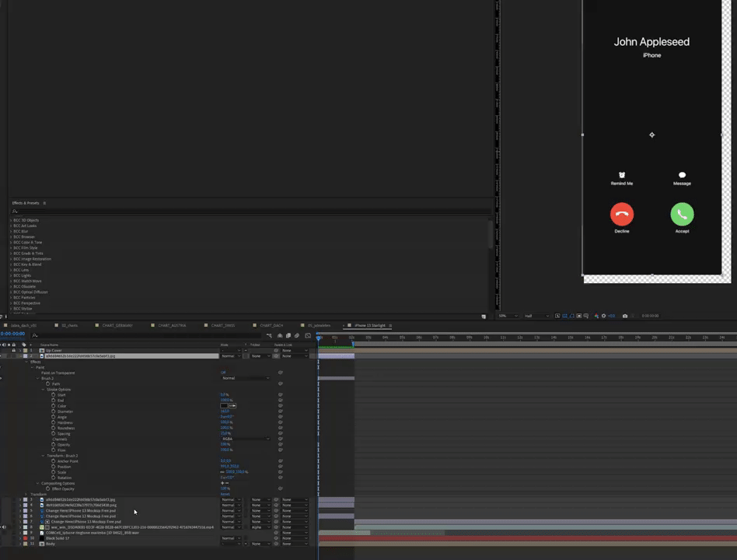The width and height of the screenshot is (737, 560).
Task: Open the 50% magnification dropdown
Action: (x=508, y=316)
